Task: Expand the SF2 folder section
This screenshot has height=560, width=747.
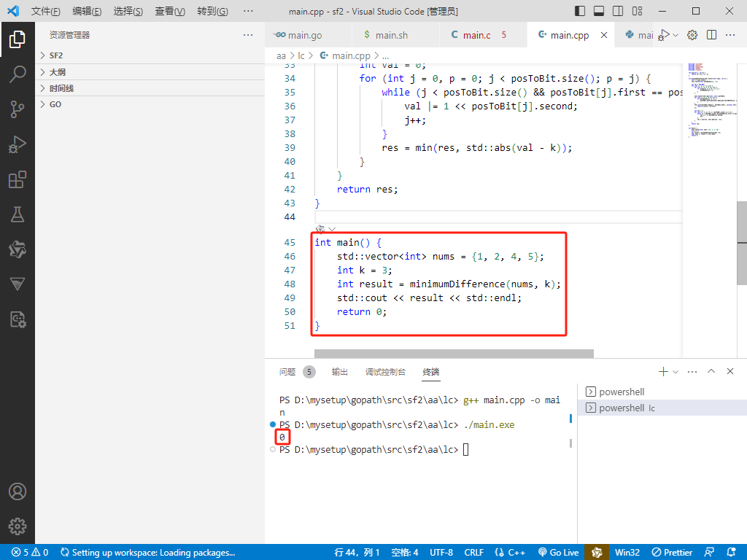Action: pyautogui.click(x=150, y=55)
